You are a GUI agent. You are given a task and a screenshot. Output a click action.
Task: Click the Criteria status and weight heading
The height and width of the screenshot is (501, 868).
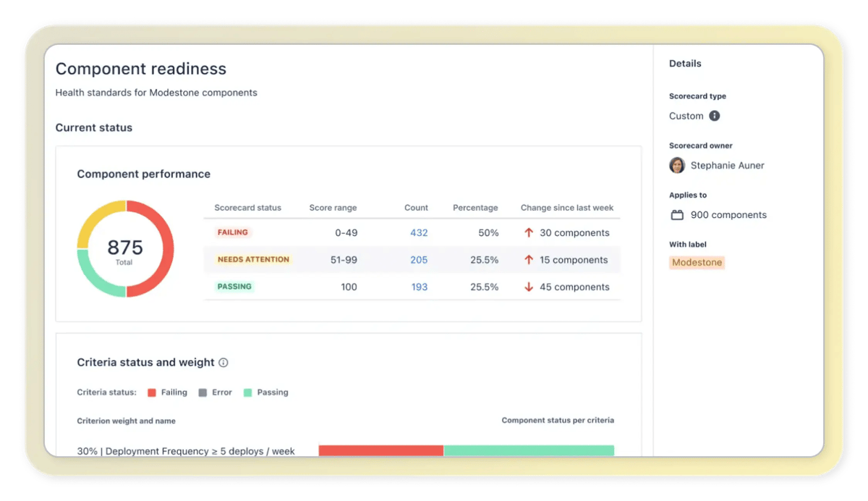145,363
